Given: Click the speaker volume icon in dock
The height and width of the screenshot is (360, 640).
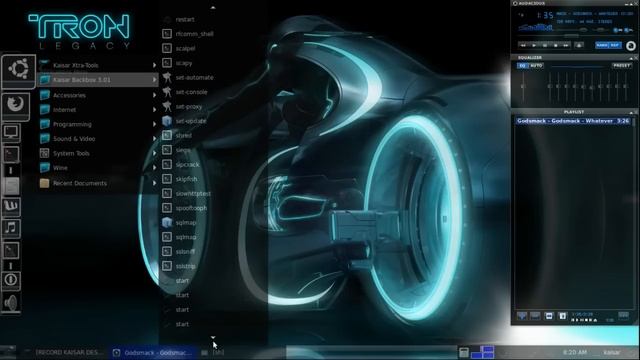Looking at the screenshot, I should pyautogui.click(x=11, y=303).
